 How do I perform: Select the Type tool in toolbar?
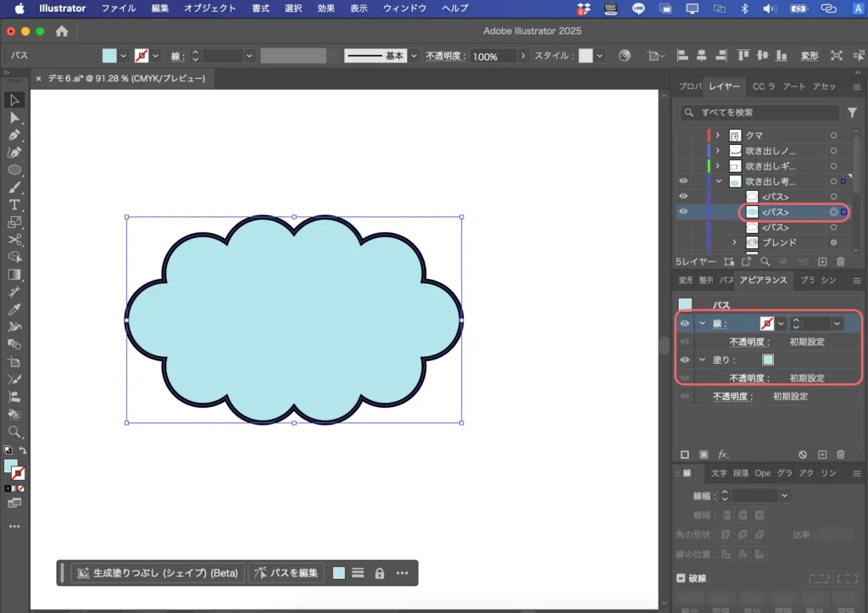tap(14, 205)
